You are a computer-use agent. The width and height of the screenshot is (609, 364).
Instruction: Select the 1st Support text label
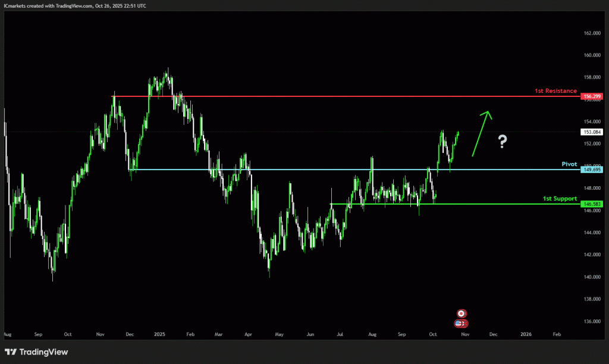[560, 198]
